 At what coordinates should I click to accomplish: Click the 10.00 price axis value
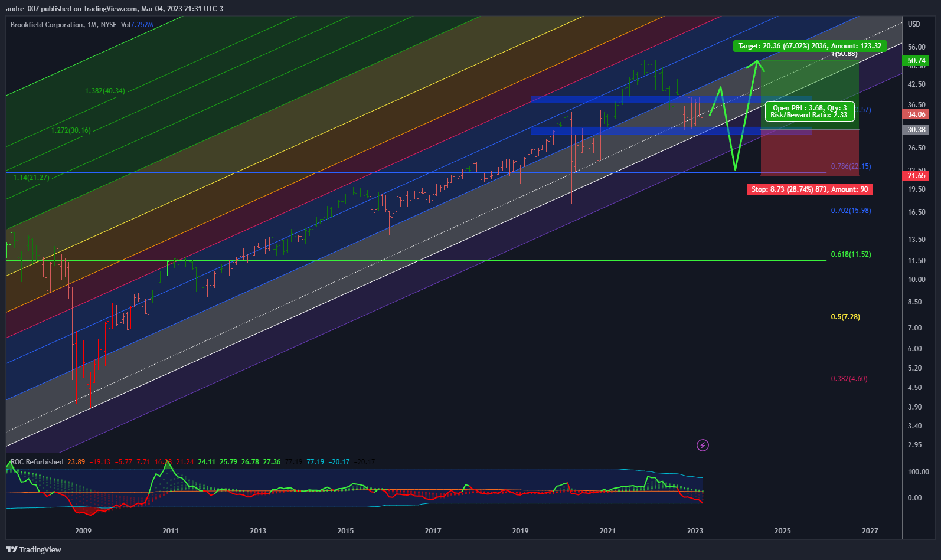[x=917, y=280]
